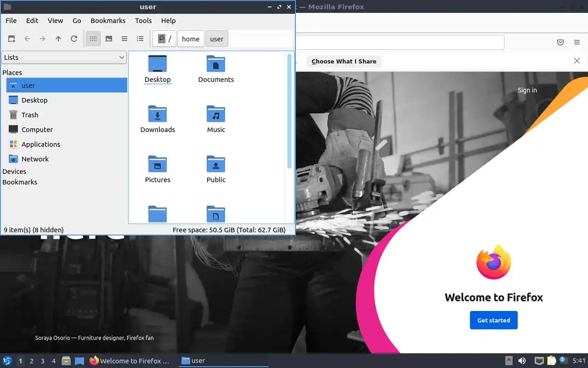Open the LXQt start menu
588x368 pixels.
[7, 361]
